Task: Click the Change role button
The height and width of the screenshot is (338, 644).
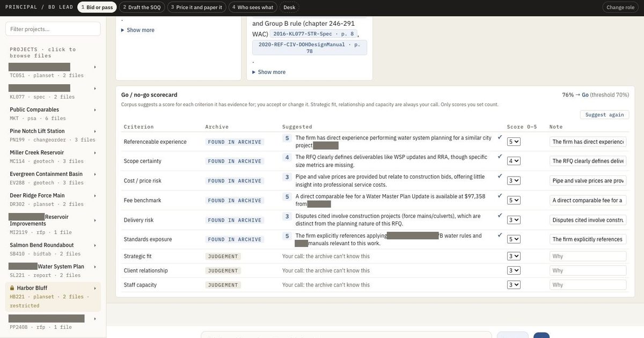Action: point(620,7)
